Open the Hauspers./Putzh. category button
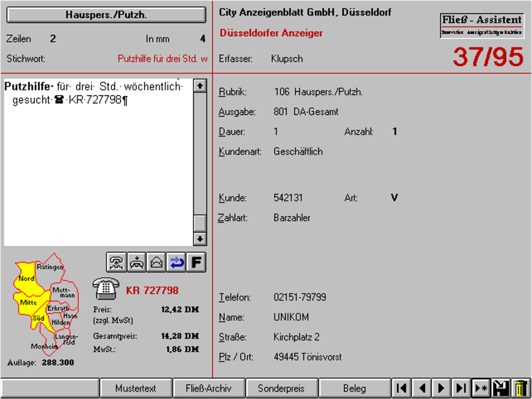532x399 pixels. point(106,15)
